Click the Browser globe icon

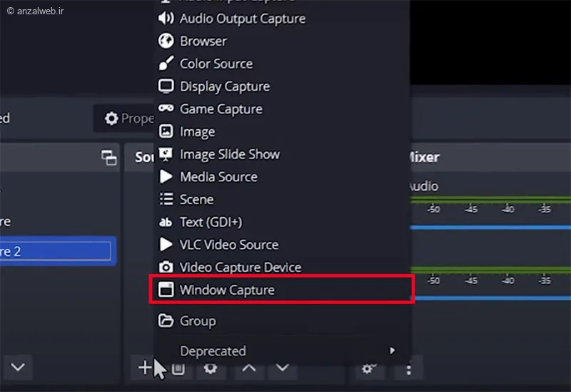tap(166, 41)
